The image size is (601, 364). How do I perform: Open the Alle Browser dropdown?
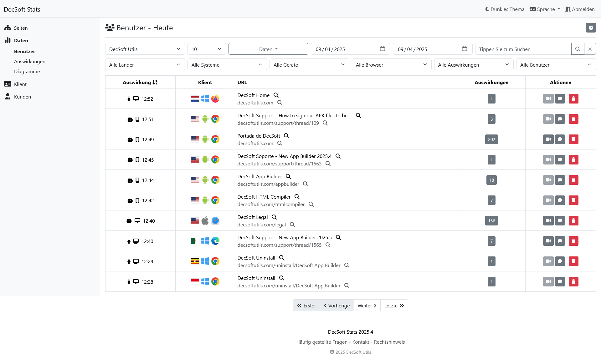tap(392, 64)
